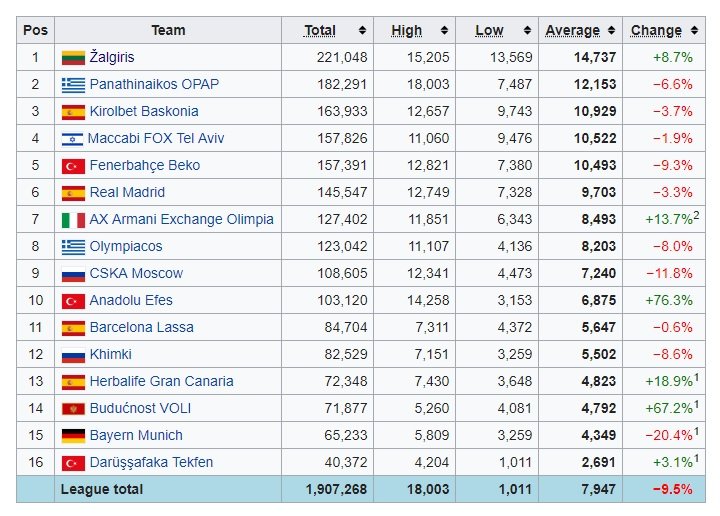The height and width of the screenshot is (516, 720).
Task: Open footnote 1 next to +67.2%
Action: pyautogui.click(x=696, y=404)
